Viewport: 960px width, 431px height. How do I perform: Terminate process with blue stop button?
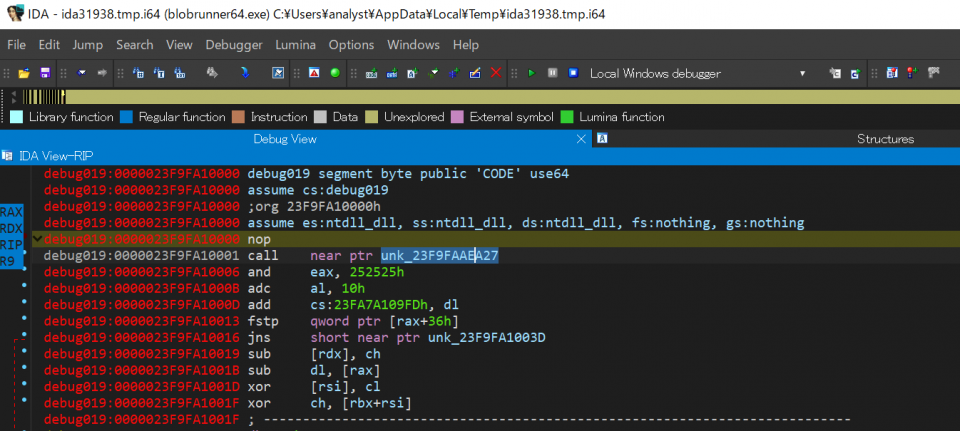[573, 73]
